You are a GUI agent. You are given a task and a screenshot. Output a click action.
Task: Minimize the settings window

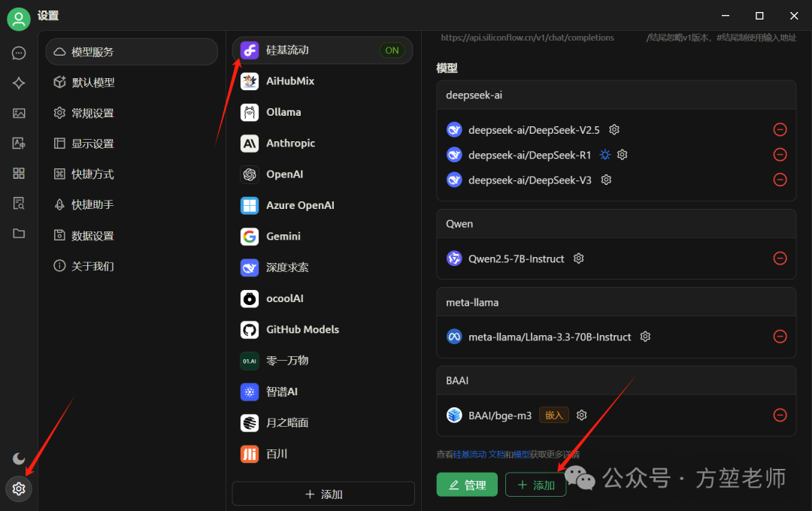tap(726, 16)
